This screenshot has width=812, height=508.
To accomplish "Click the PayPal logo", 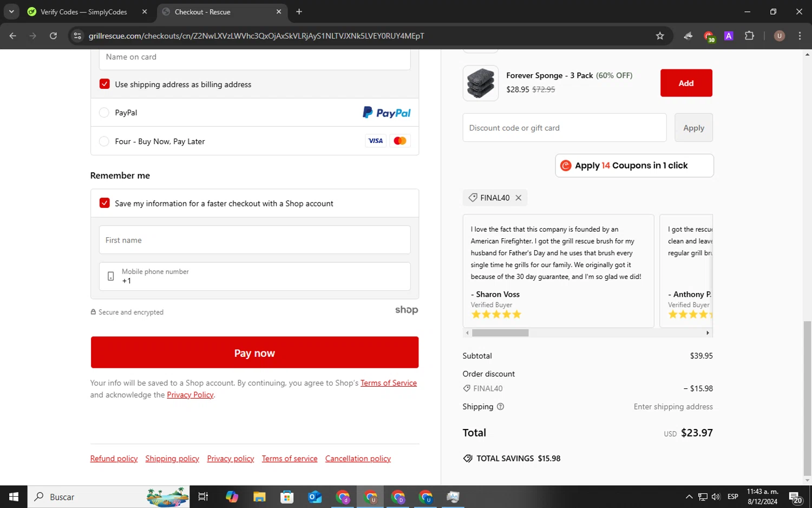I will click(x=387, y=113).
